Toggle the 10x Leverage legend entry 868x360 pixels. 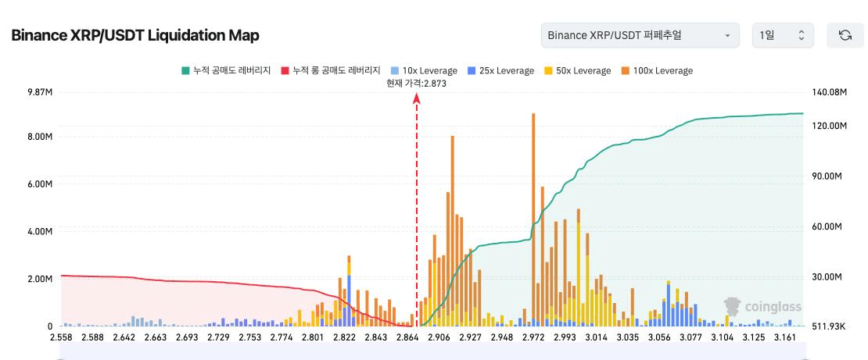click(424, 71)
